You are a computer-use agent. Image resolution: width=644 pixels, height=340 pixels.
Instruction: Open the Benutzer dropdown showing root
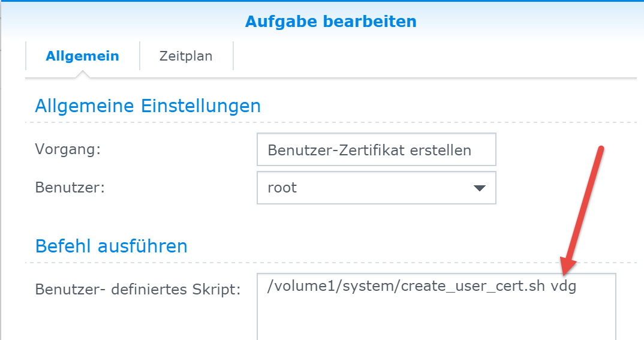pyautogui.click(x=376, y=188)
